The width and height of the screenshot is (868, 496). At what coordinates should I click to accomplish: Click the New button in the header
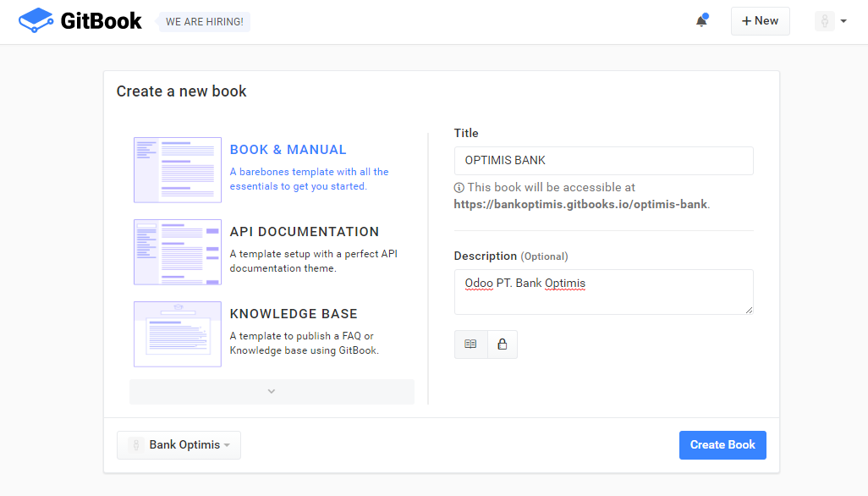click(x=760, y=21)
